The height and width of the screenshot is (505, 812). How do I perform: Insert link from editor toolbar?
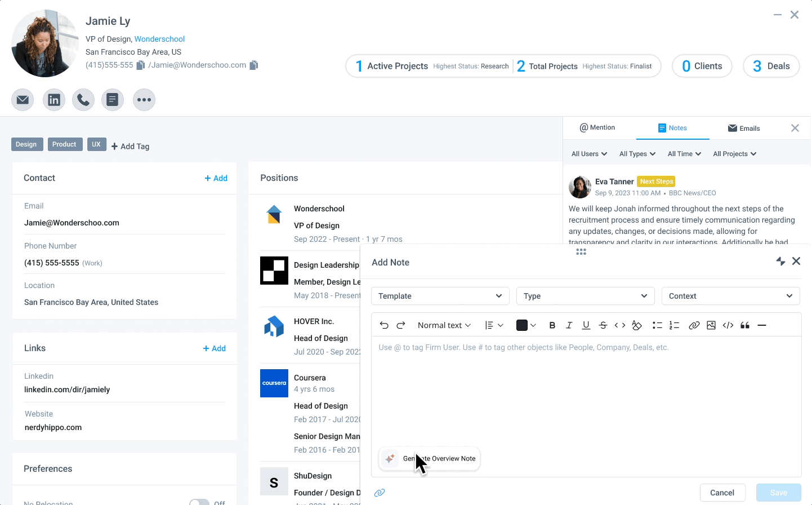(694, 325)
